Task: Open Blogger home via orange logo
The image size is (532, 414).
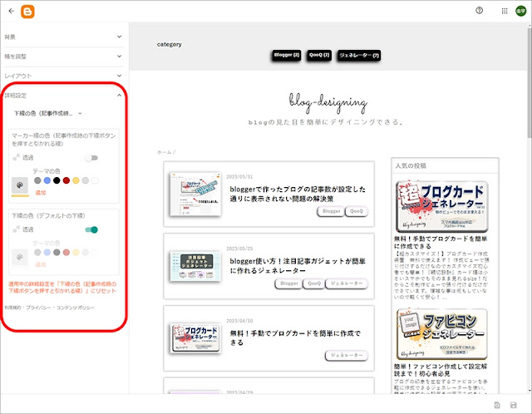Action: [x=27, y=12]
